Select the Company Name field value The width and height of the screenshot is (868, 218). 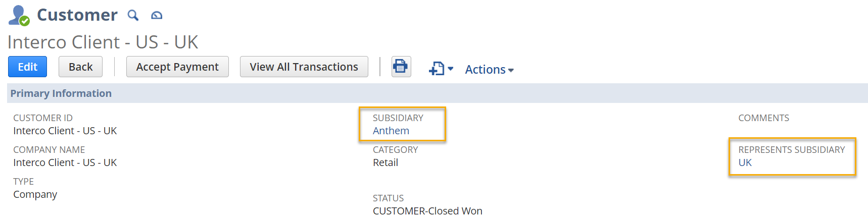65,162
